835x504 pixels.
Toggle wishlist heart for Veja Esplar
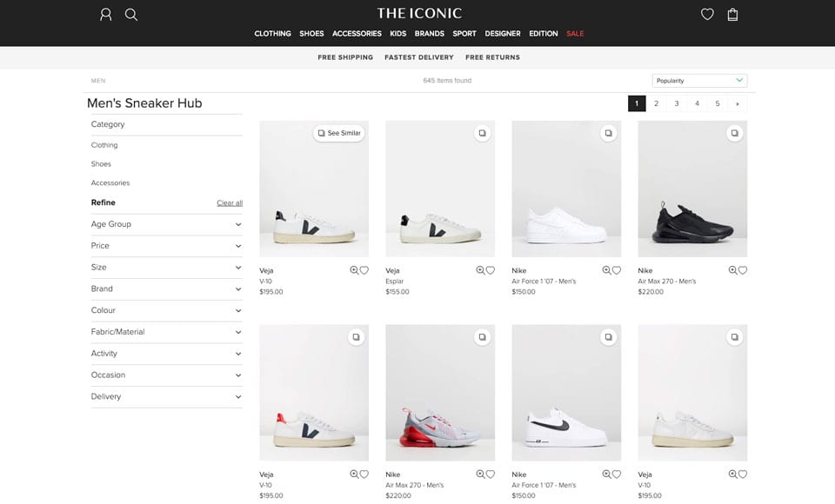(491, 270)
